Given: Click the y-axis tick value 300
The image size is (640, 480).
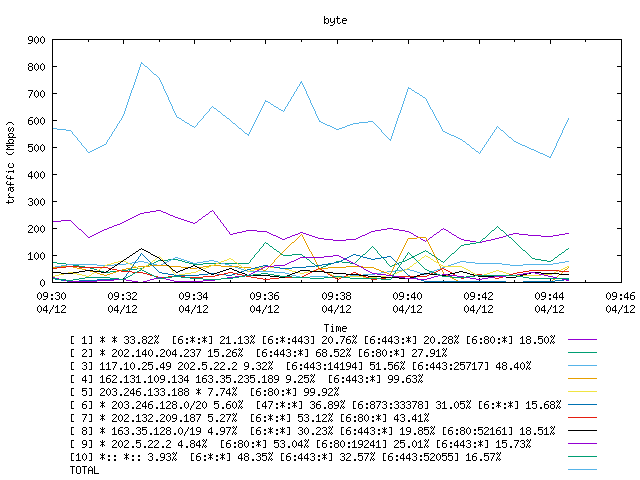Looking at the screenshot, I should point(36,202).
